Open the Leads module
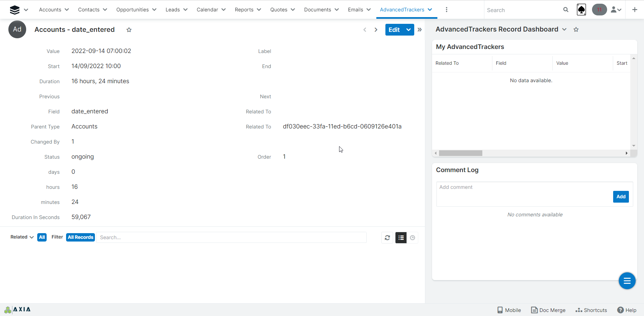 (x=173, y=10)
